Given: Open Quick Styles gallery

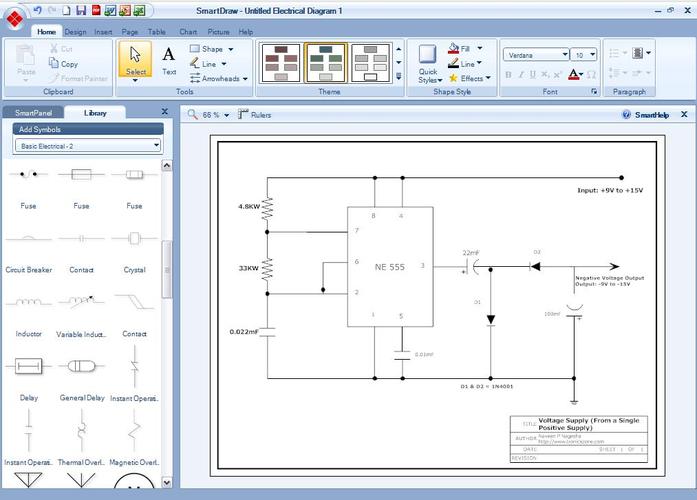Looking at the screenshot, I should tap(428, 63).
